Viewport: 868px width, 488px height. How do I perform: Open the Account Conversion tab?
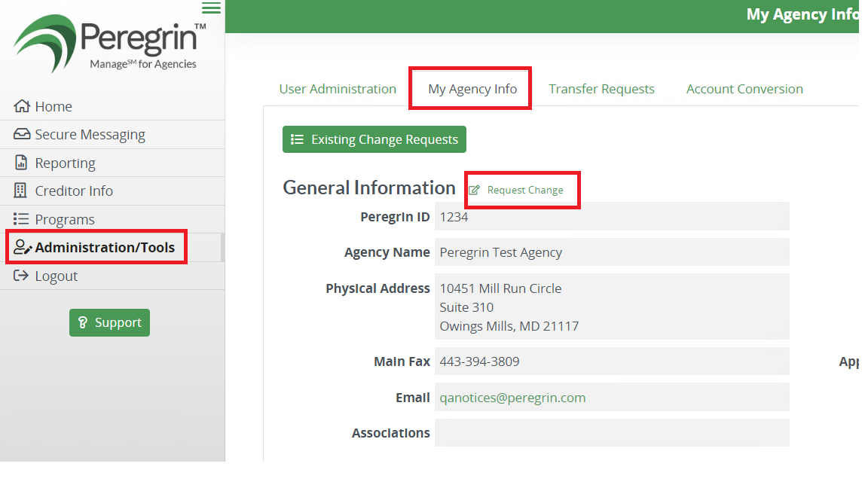[x=744, y=89]
